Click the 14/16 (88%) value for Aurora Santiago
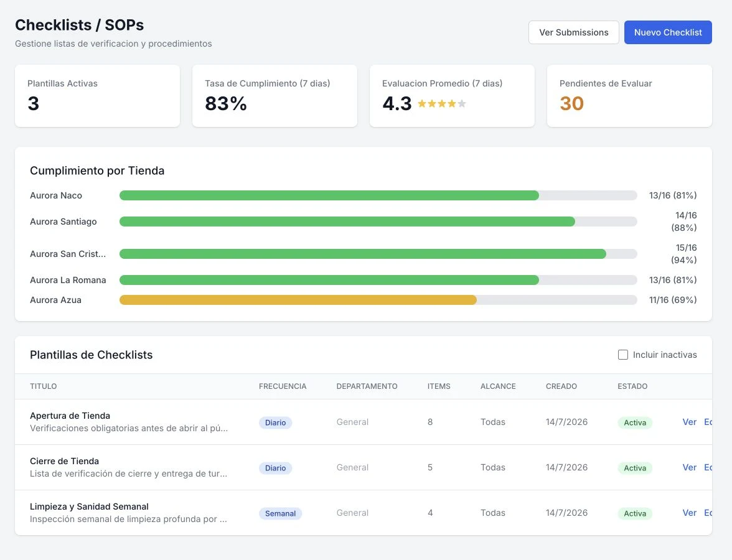 pyautogui.click(x=684, y=222)
